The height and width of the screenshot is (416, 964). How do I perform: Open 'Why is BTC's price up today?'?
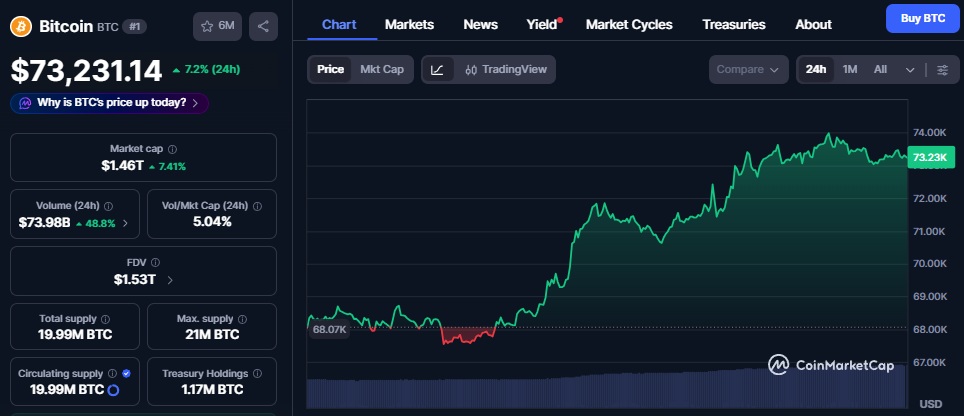tap(109, 102)
